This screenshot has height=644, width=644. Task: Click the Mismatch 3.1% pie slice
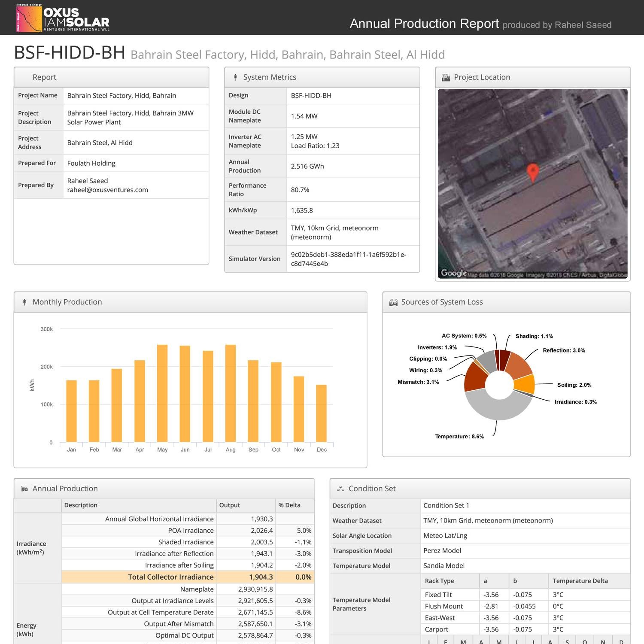coord(474,378)
